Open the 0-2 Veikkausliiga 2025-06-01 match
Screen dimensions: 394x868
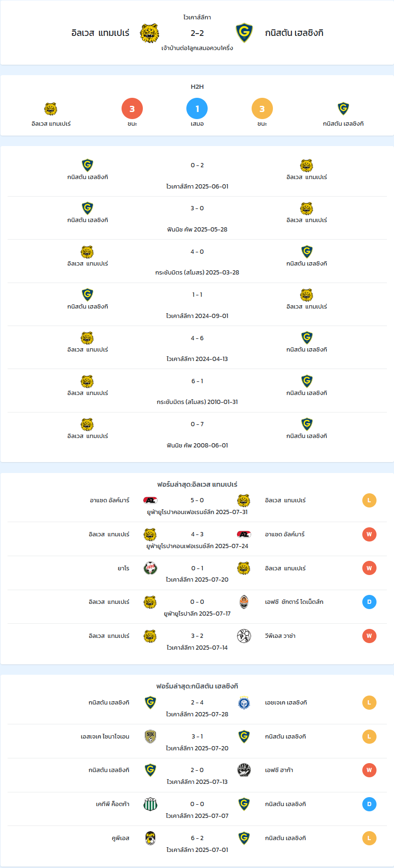tap(197, 175)
